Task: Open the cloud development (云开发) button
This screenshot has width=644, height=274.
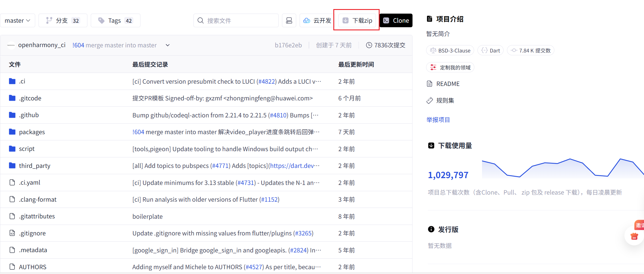Action: pos(317,20)
